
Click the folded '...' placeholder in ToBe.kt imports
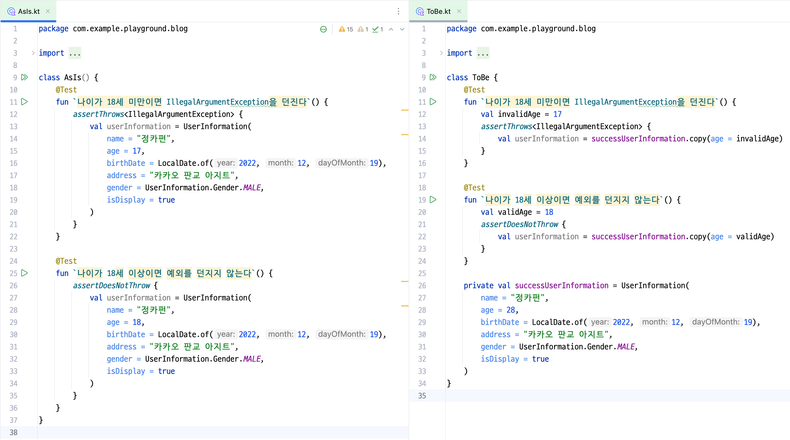tap(483, 53)
